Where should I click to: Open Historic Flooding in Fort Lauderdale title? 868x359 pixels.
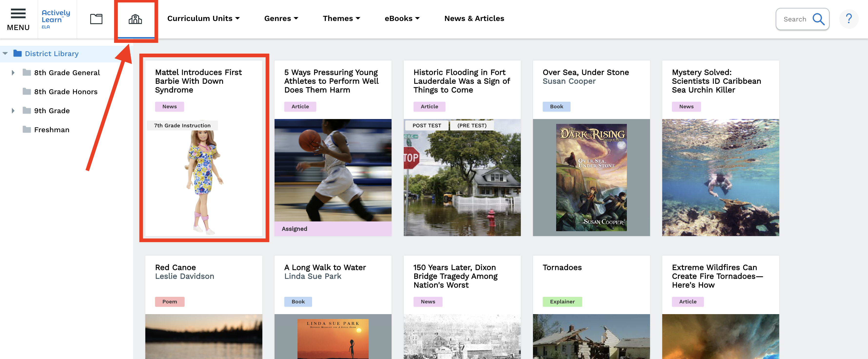(462, 81)
